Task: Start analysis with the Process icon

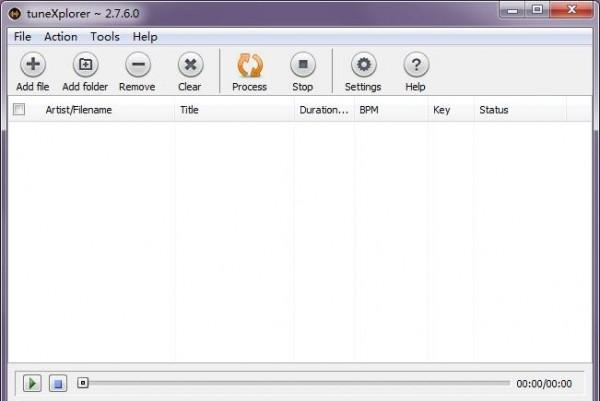Action: 250,65
